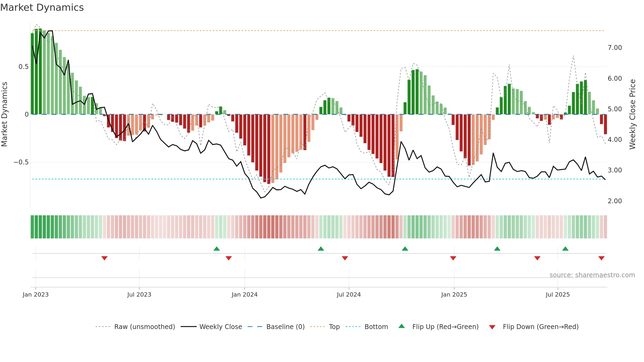Select the last Flip Down marker at chart end
This screenshot has height=362, width=644.
[601, 258]
